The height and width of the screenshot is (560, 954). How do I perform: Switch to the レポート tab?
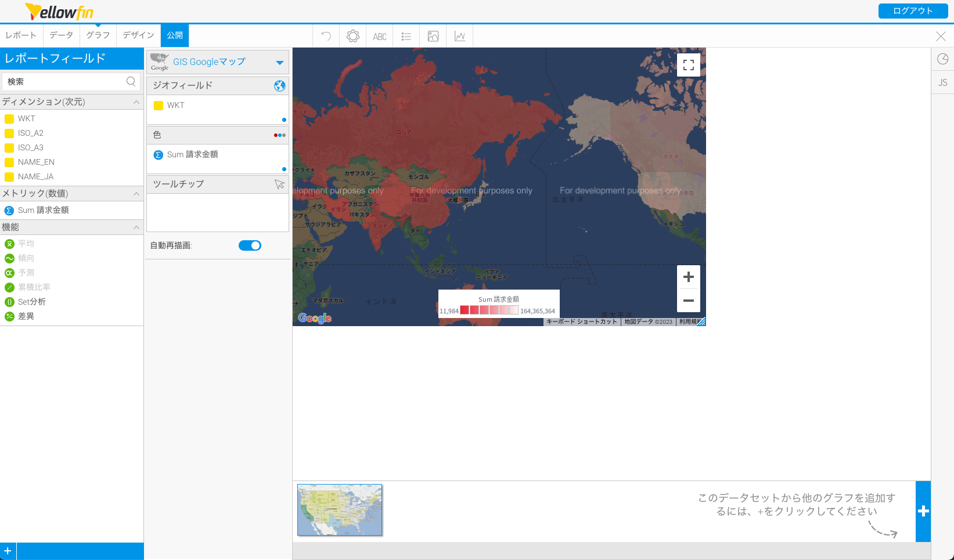21,35
